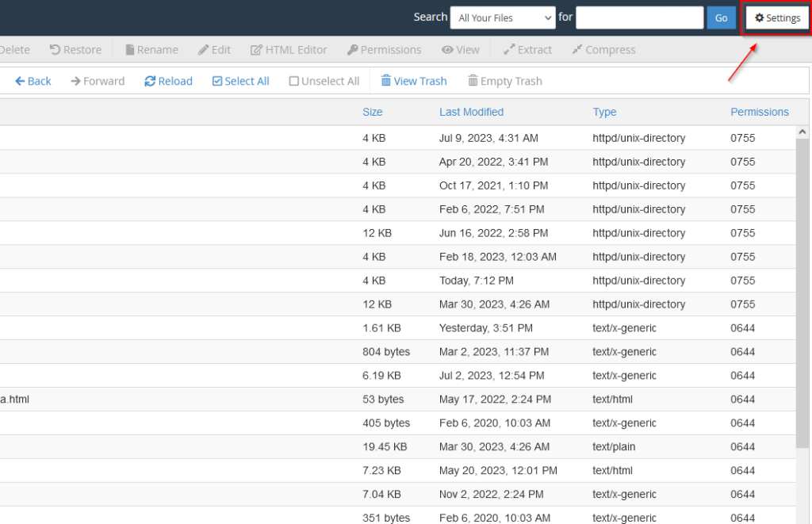This screenshot has width=812, height=524.
Task: Focus the search text field
Action: coord(640,18)
